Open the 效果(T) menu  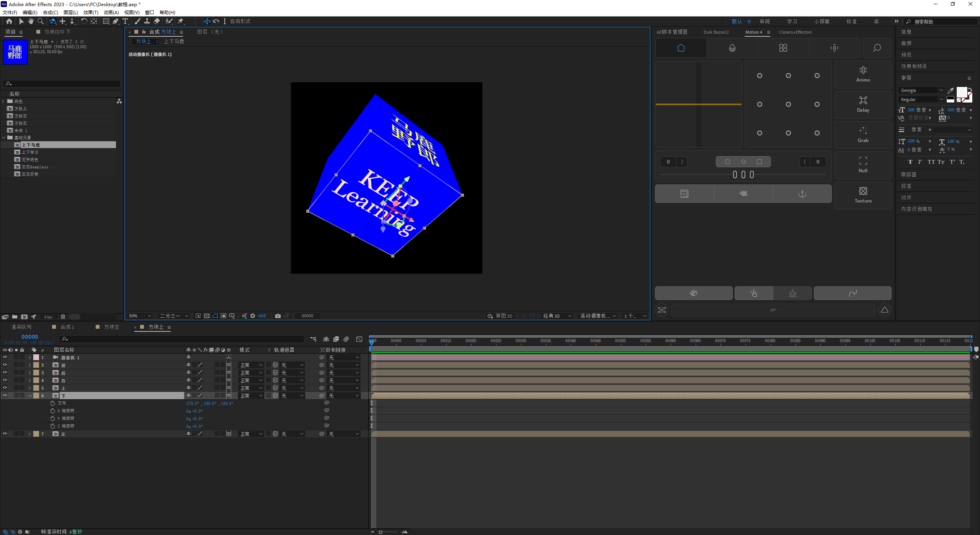91,13
